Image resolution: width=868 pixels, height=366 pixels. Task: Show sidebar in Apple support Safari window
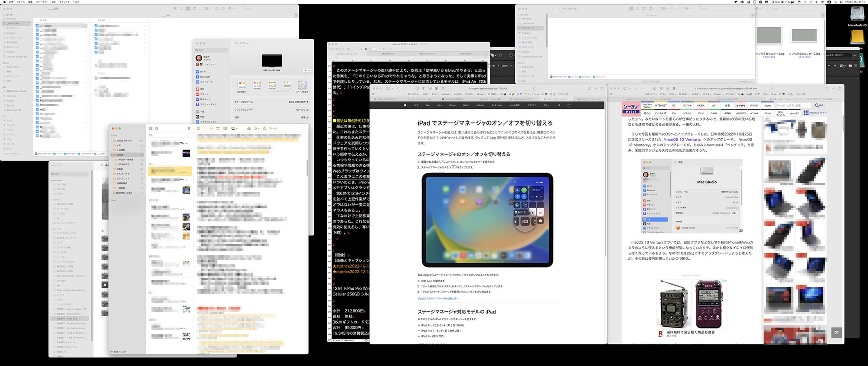click(387, 89)
